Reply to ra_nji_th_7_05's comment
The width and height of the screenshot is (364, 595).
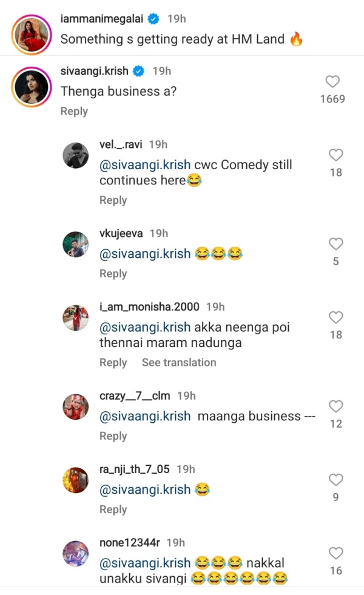tap(113, 509)
